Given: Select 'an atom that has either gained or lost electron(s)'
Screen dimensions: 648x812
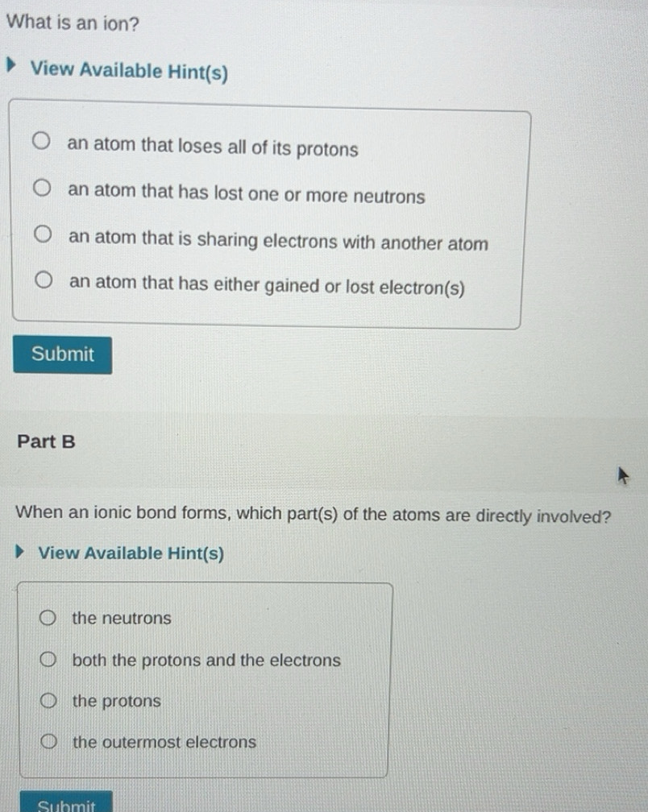Looking at the screenshot, I should pos(41,278).
